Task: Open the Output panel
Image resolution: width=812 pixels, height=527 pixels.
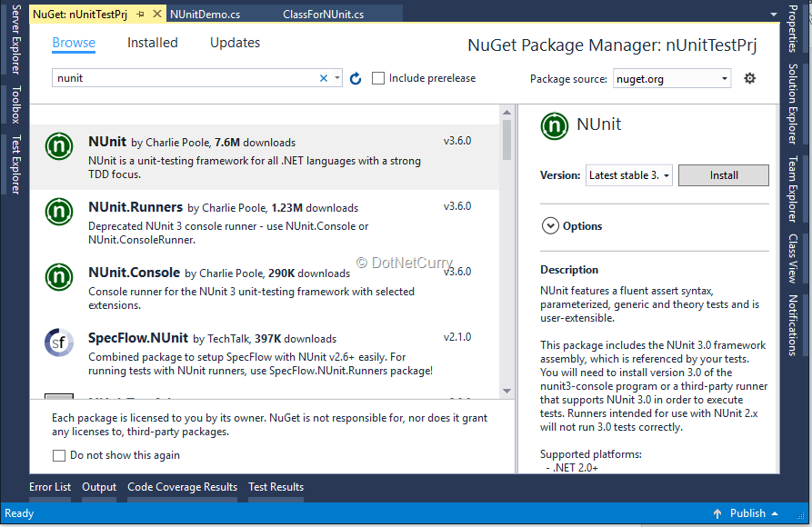Action: (99, 487)
